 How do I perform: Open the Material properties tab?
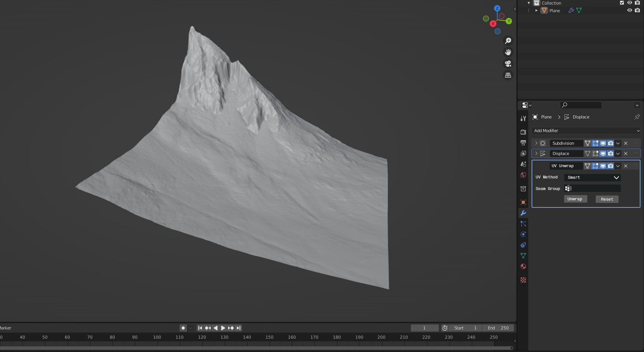[x=523, y=266]
